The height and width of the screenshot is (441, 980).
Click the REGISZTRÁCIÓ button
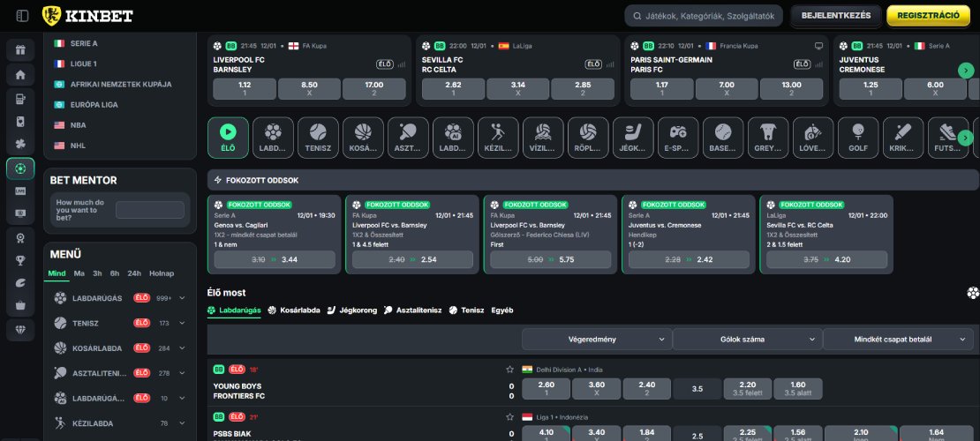coord(928,16)
